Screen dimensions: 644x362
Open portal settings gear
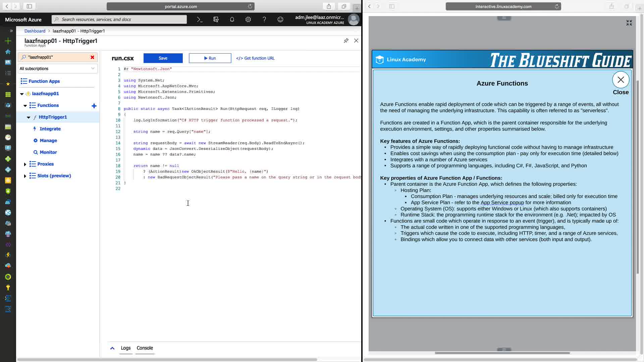248,19
